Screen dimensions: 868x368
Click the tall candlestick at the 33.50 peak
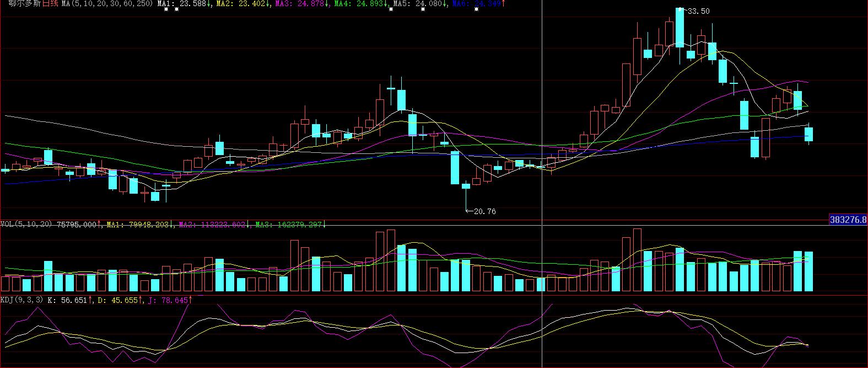680,29
